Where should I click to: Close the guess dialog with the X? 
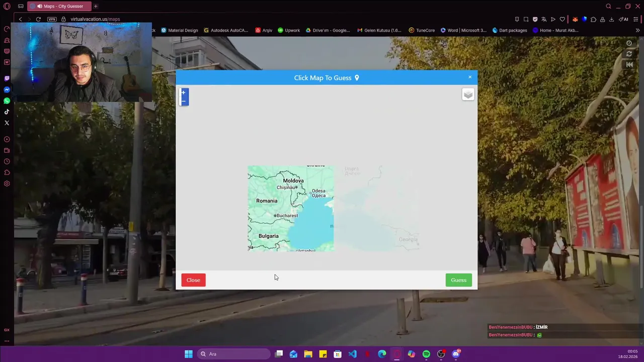click(470, 77)
